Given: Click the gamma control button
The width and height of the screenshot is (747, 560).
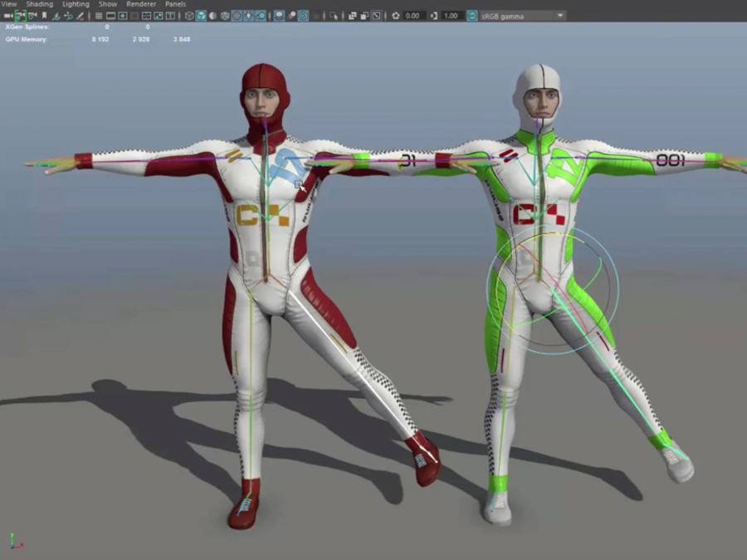Looking at the screenshot, I should (x=433, y=16).
